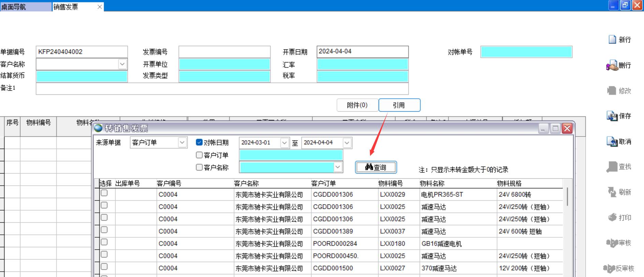The height and width of the screenshot is (277, 644).
Task: Click the 删行 (delete row) icon
Action: (612, 65)
